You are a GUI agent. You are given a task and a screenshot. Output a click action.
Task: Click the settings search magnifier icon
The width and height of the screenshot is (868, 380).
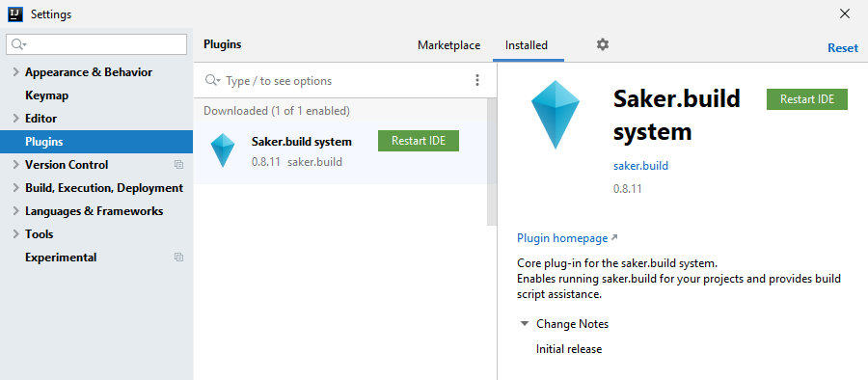pos(19,45)
